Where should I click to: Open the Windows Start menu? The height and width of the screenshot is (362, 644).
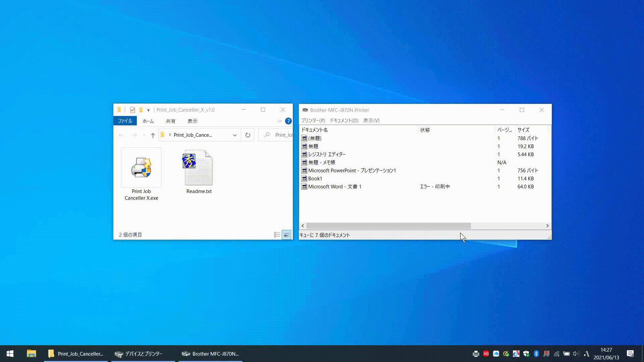(10, 354)
